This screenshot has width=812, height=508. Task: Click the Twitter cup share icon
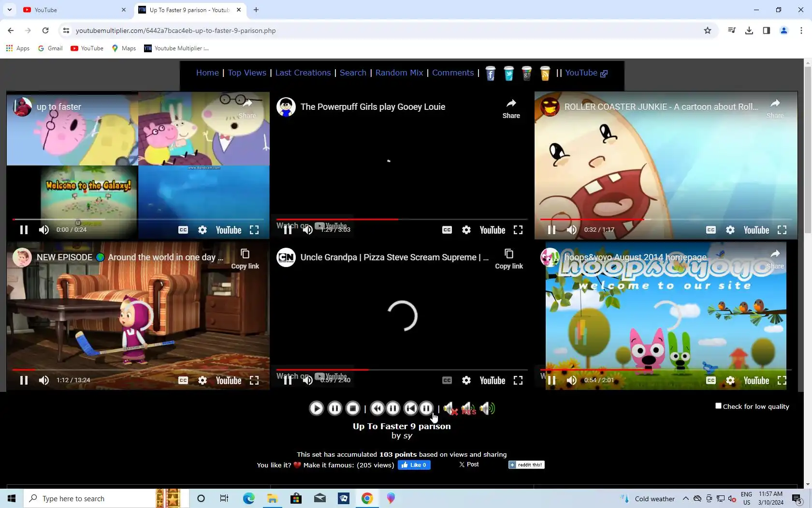pyautogui.click(x=508, y=73)
